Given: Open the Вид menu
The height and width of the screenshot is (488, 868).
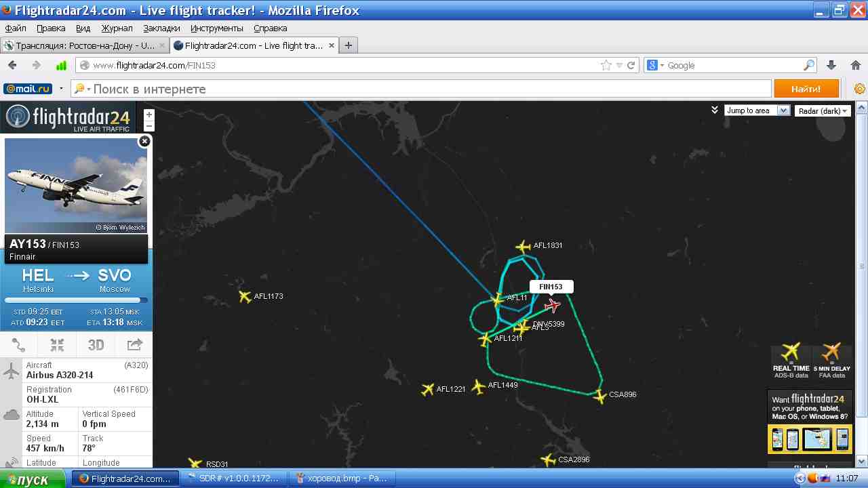Looking at the screenshot, I should (83, 28).
